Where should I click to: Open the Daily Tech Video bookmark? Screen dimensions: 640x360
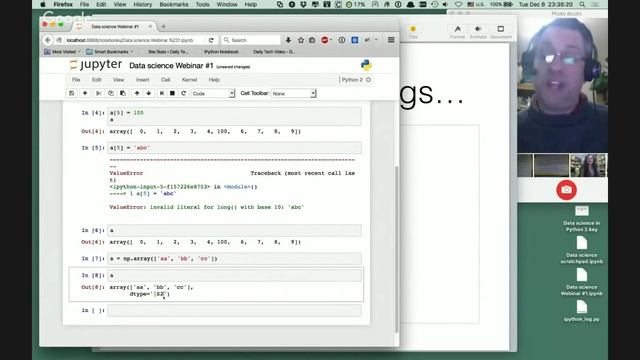point(273,52)
